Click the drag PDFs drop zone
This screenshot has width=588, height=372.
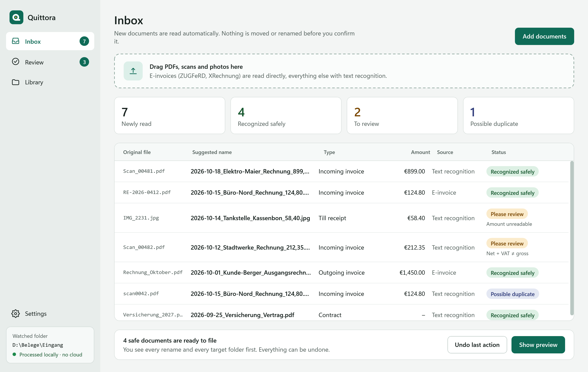click(x=344, y=71)
